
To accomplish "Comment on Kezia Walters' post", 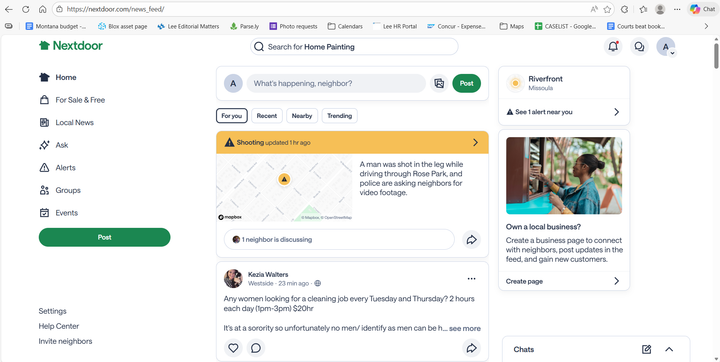I will click(256, 348).
